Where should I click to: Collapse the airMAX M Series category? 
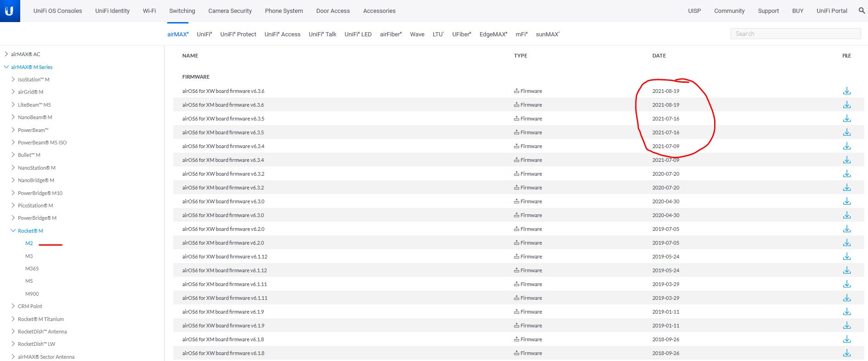(x=6, y=67)
